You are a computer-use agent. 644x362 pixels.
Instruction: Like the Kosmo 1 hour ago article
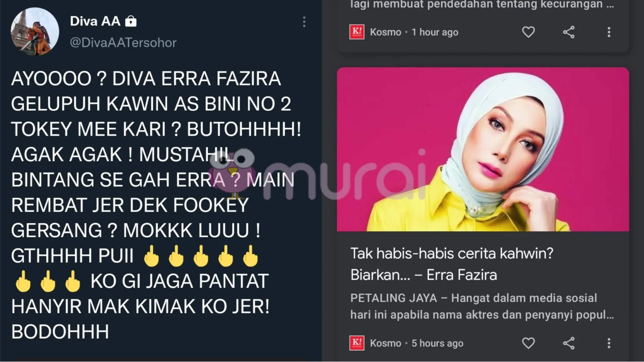tap(528, 32)
